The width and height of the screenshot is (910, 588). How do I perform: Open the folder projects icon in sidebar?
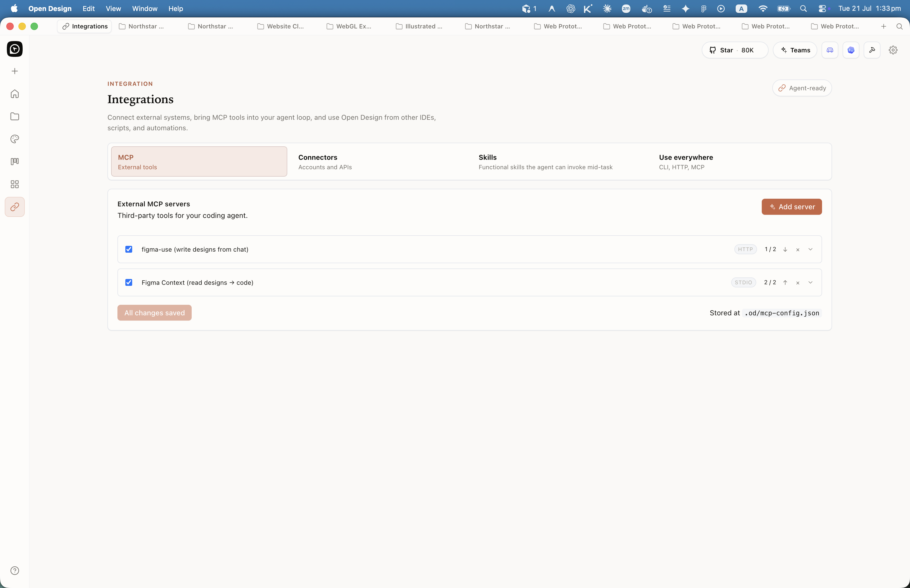(14, 116)
